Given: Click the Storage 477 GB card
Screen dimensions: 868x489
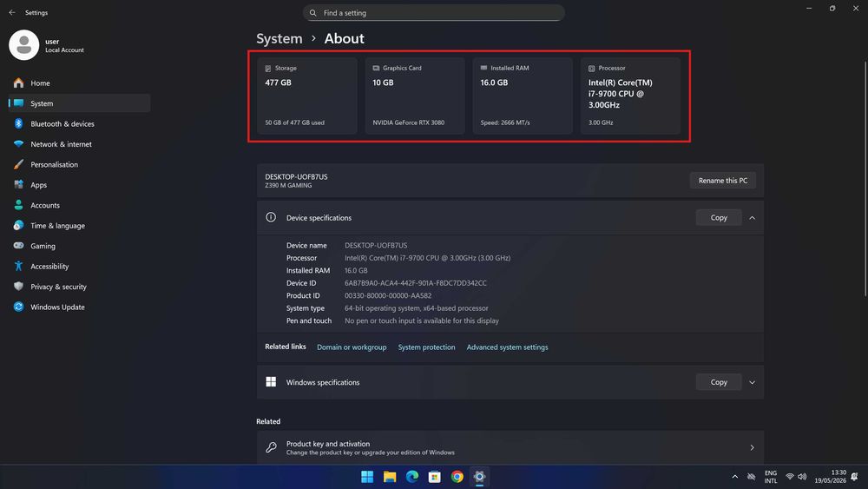Looking at the screenshot, I should click(x=307, y=96).
